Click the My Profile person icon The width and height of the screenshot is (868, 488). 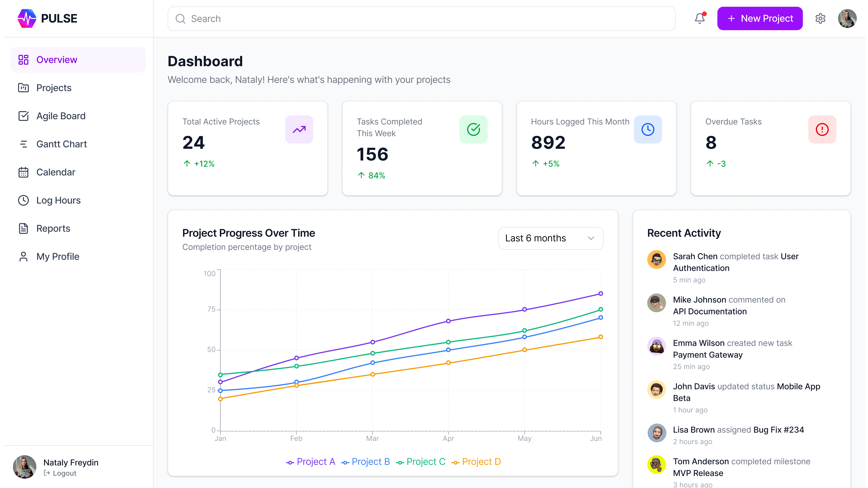click(x=23, y=256)
